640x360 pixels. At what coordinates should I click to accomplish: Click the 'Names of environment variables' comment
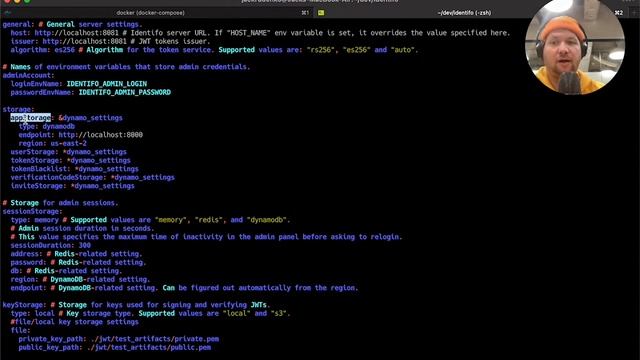coord(126,67)
